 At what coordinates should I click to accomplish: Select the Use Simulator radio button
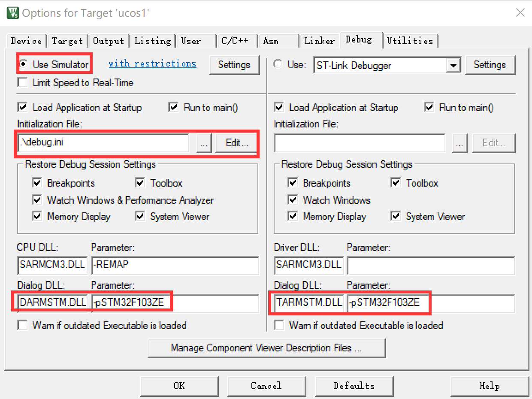pos(24,65)
